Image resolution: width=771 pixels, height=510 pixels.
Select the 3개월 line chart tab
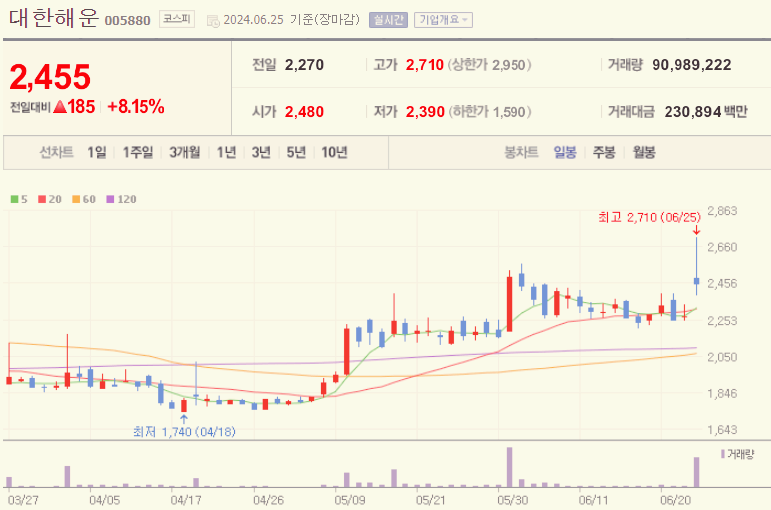[x=184, y=152]
